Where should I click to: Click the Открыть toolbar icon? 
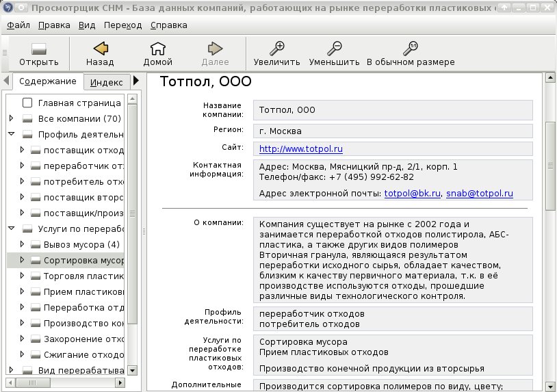tap(39, 49)
